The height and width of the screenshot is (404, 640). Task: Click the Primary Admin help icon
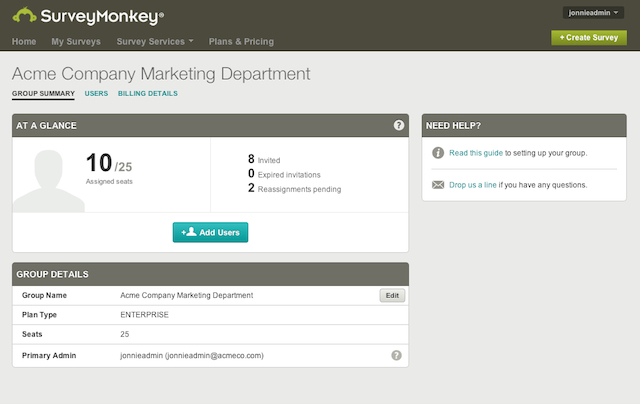pyautogui.click(x=396, y=355)
